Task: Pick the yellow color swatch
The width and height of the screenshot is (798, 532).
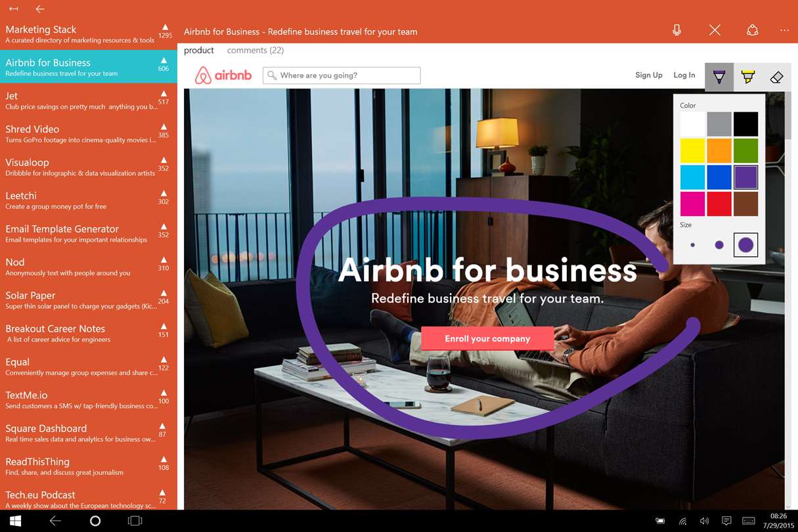Action: (x=692, y=151)
